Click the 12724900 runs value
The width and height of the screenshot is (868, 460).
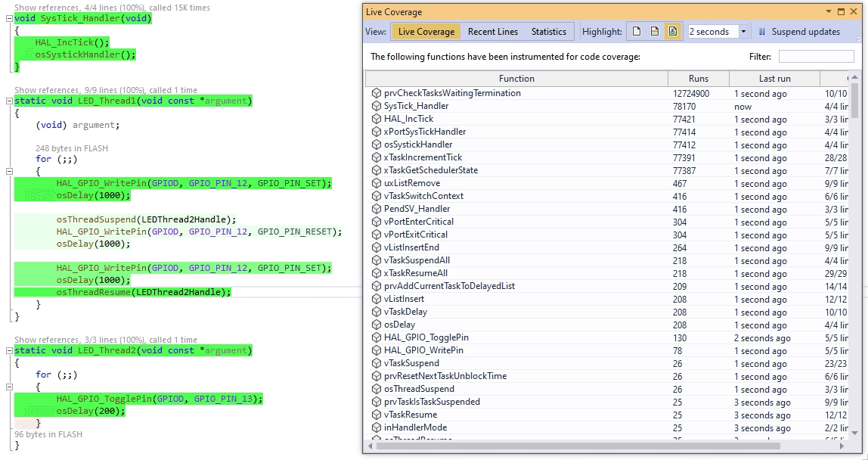691,94
